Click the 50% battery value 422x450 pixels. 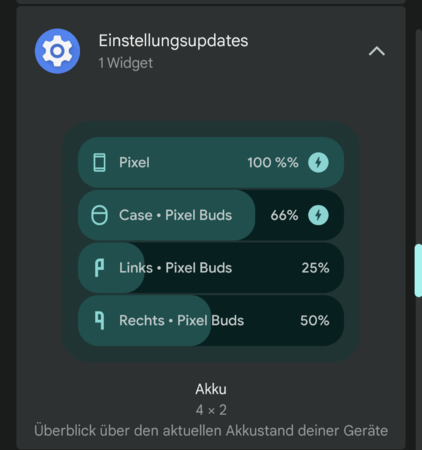315,320
